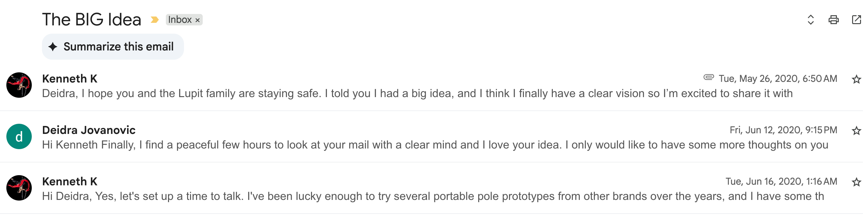Click Kenneth K's avatar on last message
This screenshot has height=218, width=868.
pos(19,188)
